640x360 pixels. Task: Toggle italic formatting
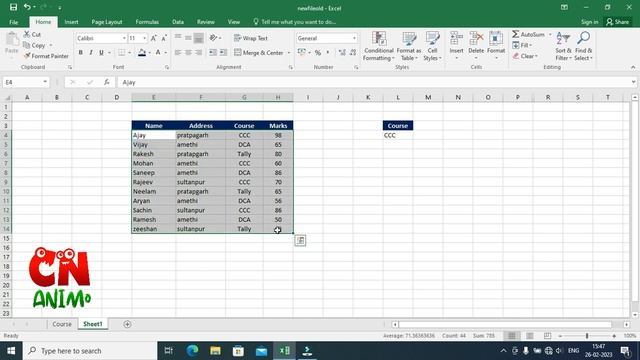(91, 53)
